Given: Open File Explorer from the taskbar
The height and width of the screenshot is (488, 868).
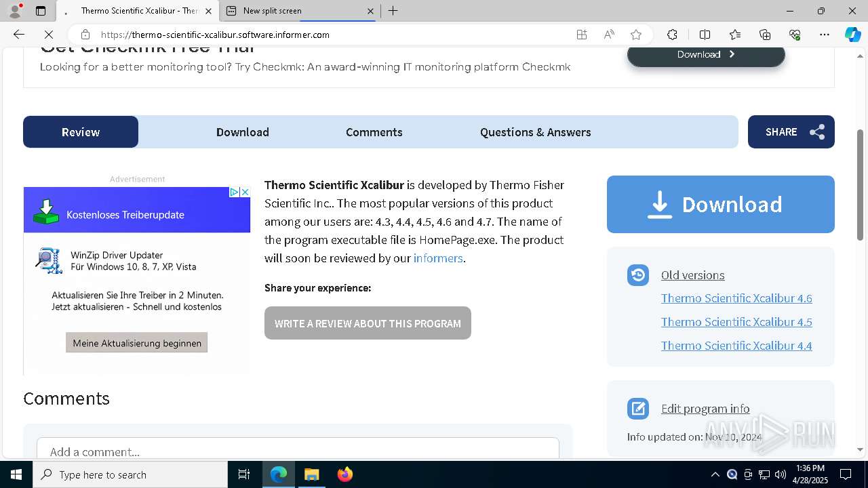Looking at the screenshot, I should 311,474.
